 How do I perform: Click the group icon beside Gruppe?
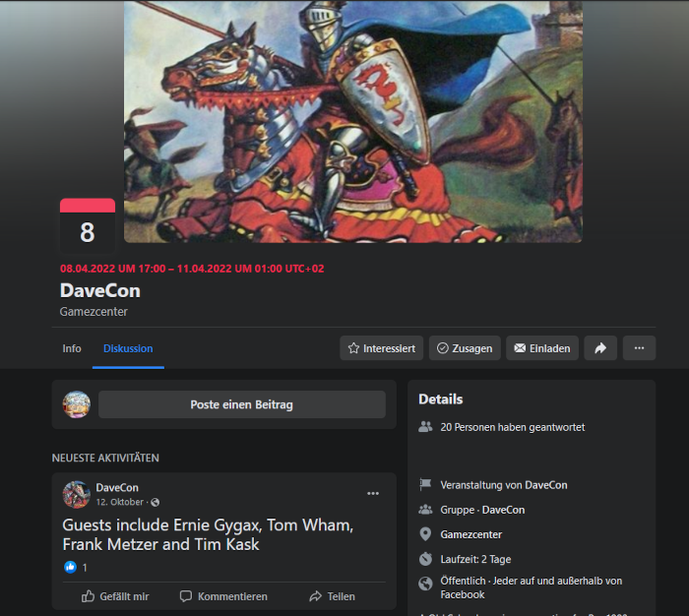(425, 510)
